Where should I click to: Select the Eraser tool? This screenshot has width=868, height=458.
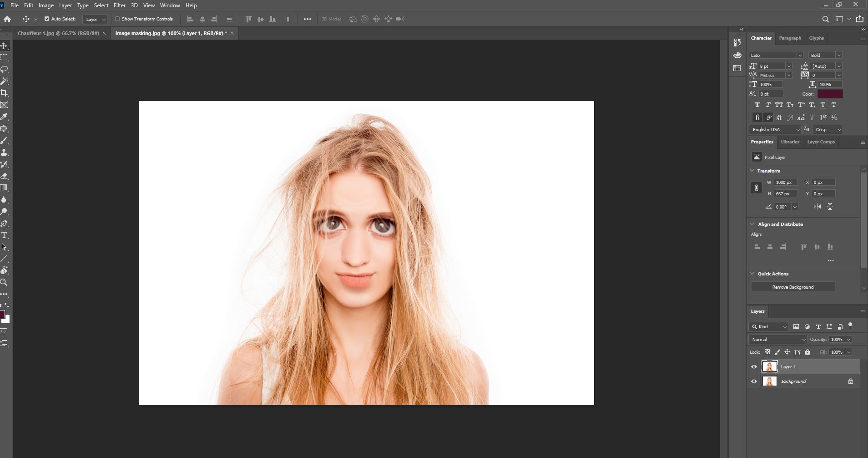pos(4,176)
